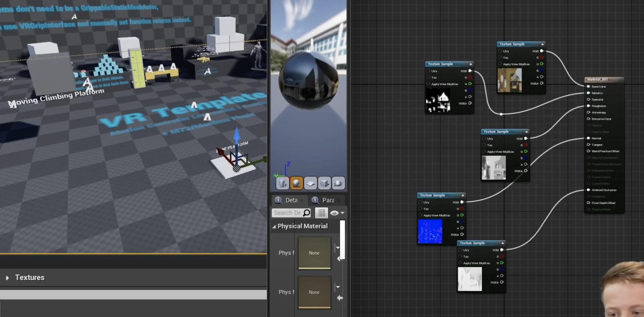
Task: Expand the Textures section
Action: point(7,278)
